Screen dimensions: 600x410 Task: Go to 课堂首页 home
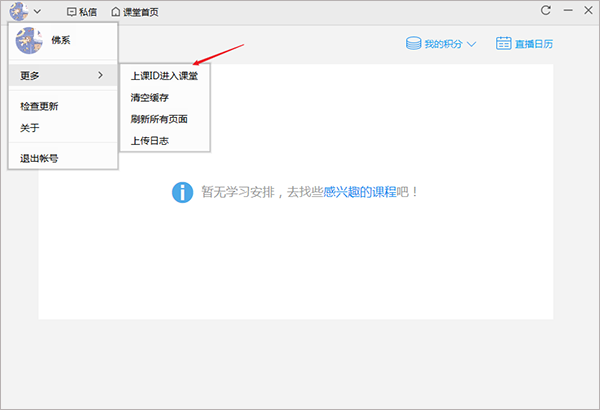135,12
